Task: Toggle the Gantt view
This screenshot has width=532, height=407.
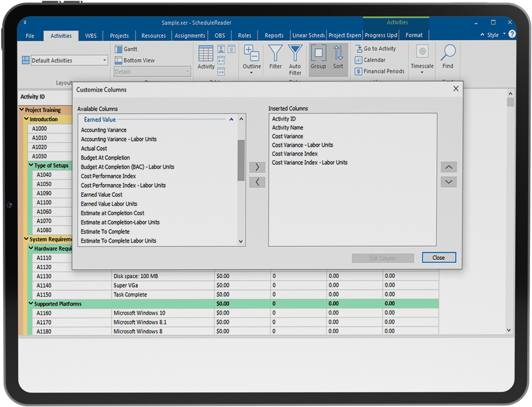Action: 127,49
